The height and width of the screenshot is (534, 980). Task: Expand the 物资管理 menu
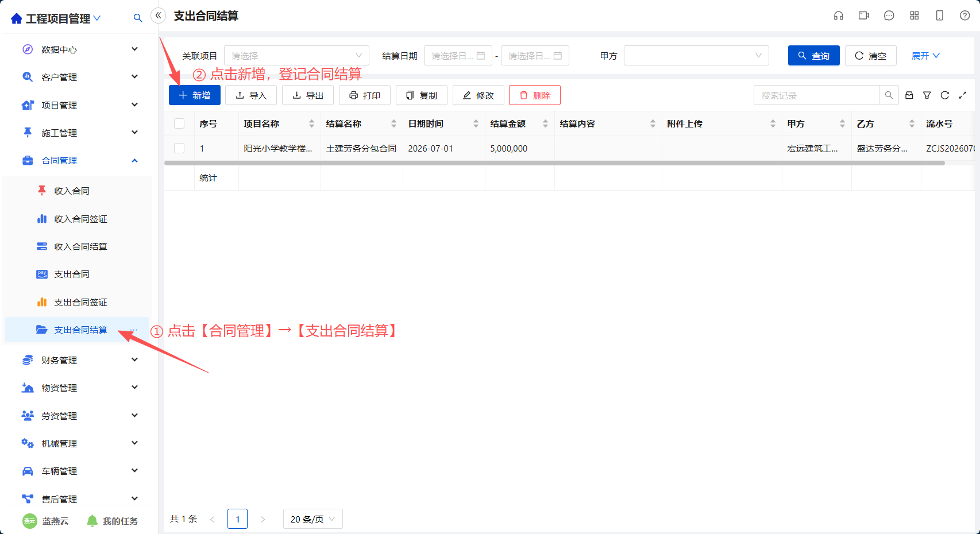pyautogui.click(x=80, y=388)
